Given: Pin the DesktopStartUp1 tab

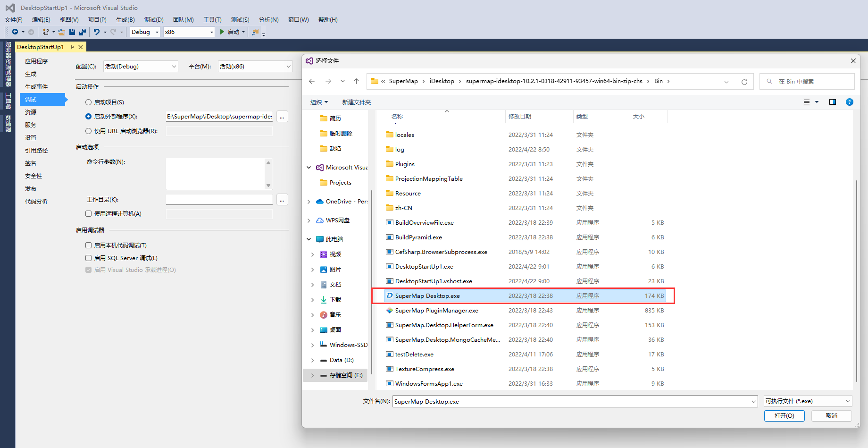Looking at the screenshot, I should [72, 47].
